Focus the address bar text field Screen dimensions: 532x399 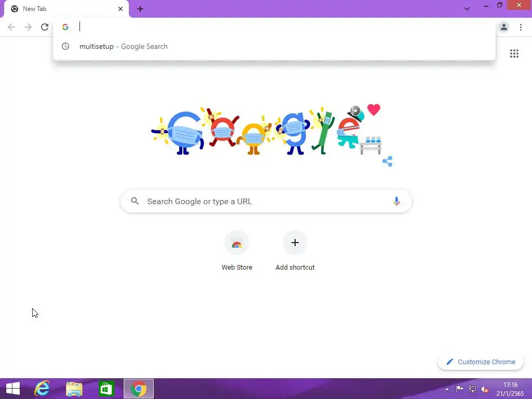tap(285, 27)
